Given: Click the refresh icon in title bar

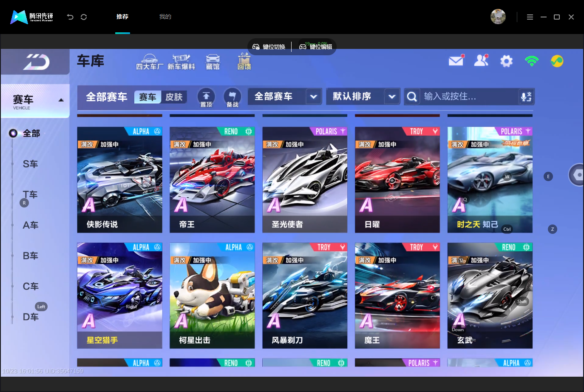Looking at the screenshot, I should click(84, 17).
